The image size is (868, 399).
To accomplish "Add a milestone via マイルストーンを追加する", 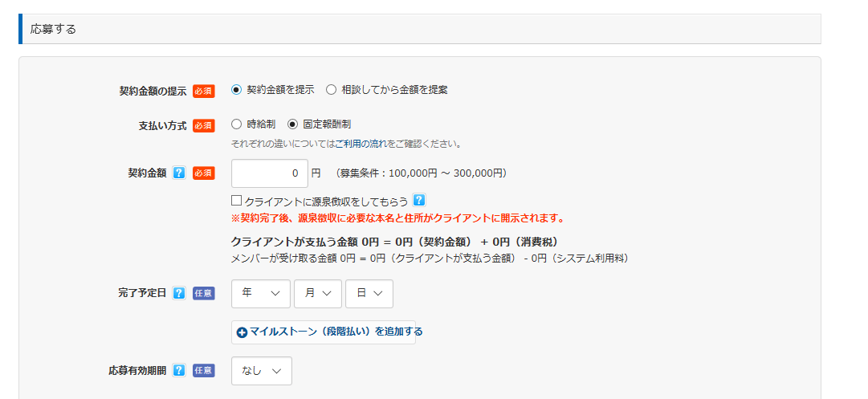I will click(324, 332).
